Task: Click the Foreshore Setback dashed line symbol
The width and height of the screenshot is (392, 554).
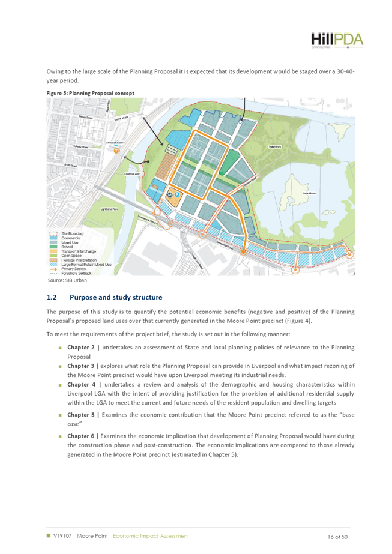Action: [53, 274]
